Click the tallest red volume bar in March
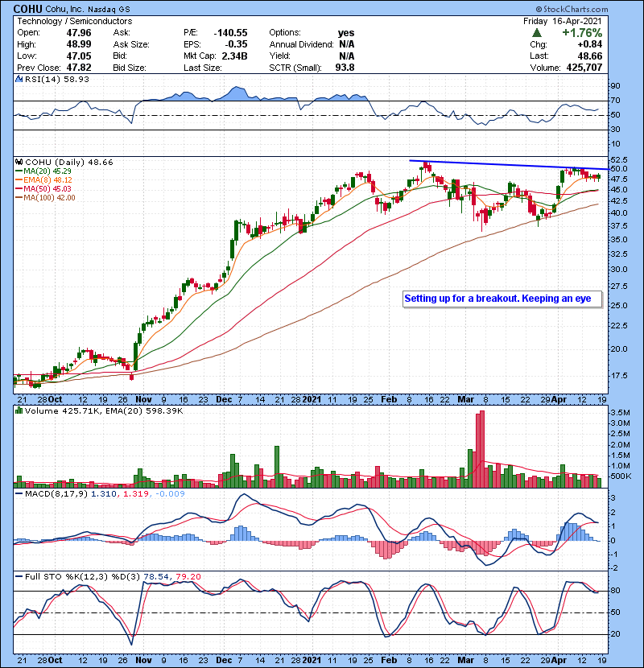Screen dimensions: 644x668 [x=482, y=449]
